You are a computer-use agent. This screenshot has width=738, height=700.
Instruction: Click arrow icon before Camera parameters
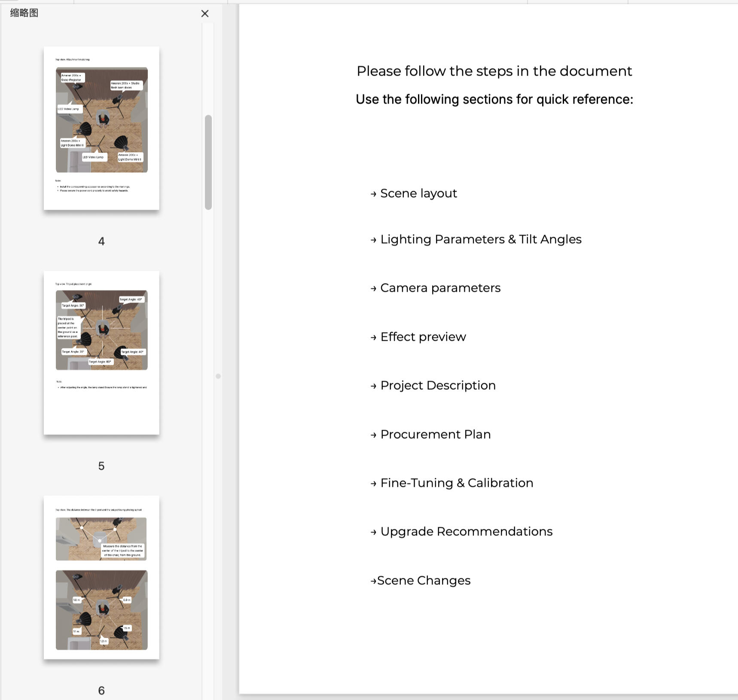click(373, 289)
